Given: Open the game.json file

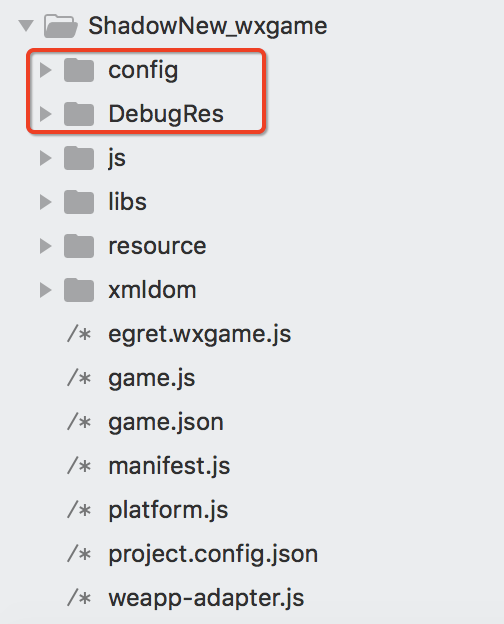Looking at the screenshot, I should [166, 423].
